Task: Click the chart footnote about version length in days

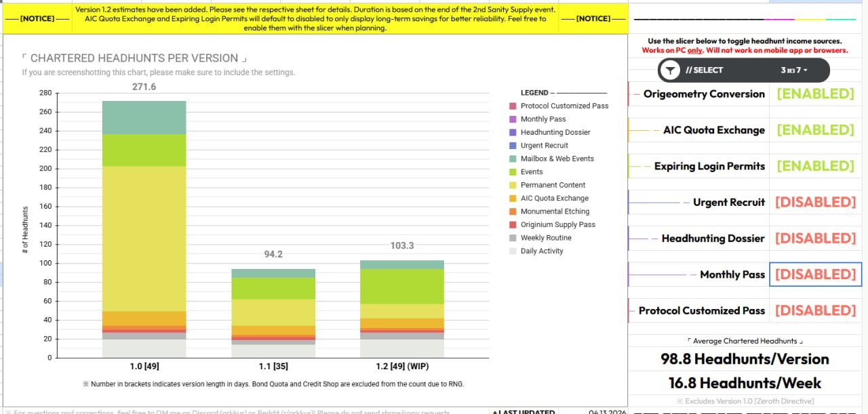Action: (273, 384)
